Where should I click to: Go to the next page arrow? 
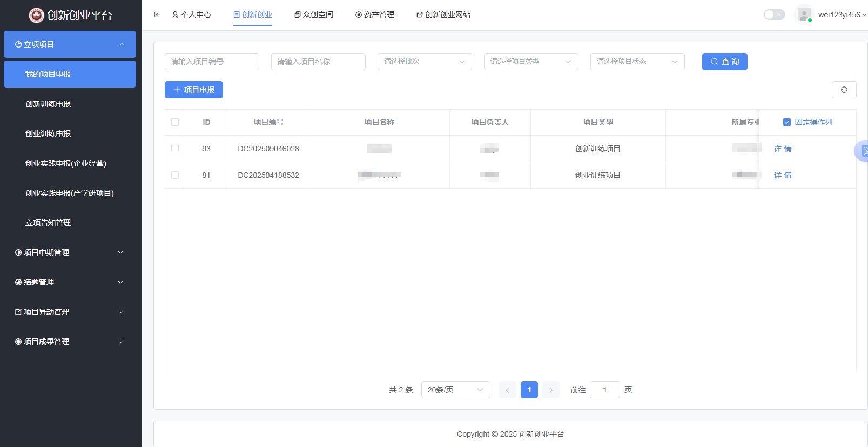tap(550, 390)
